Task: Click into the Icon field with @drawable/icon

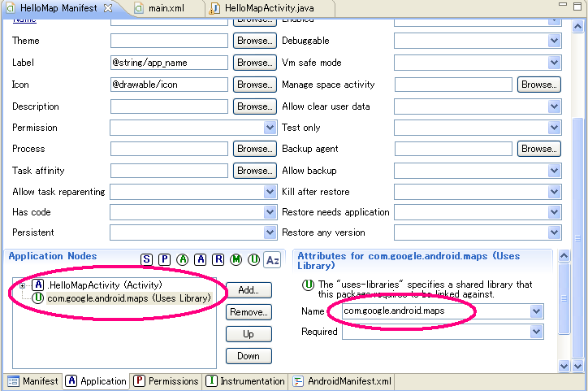Action: click(x=169, y=85)
